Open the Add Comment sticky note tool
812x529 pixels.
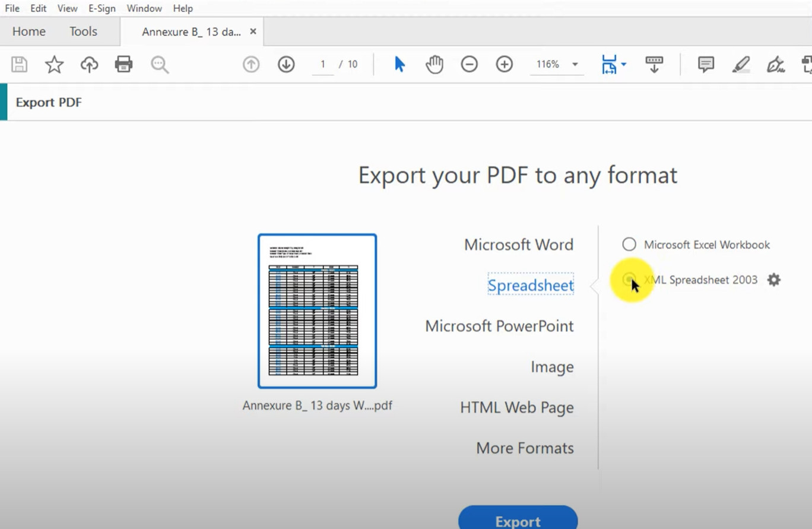[705, 64]
